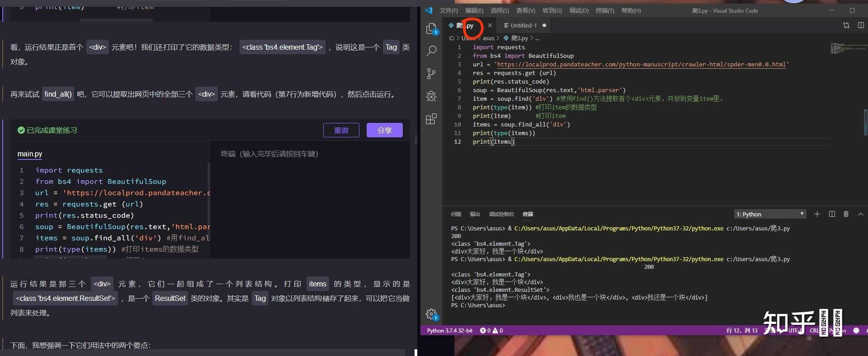This screenshot has width=868, height=356.
Task: Open the 编辑(E) menu
Action: click(474, 10)
